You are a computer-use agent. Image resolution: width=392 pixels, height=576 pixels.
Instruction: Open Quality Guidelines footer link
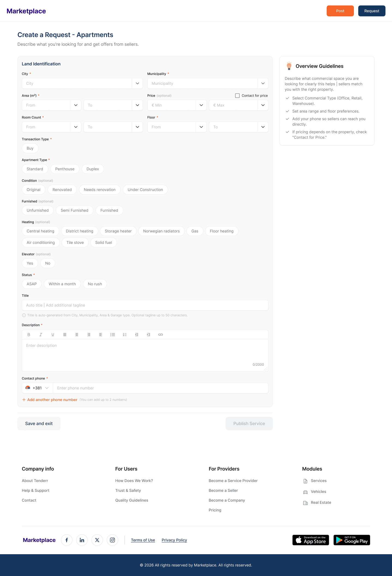[132, 500]
